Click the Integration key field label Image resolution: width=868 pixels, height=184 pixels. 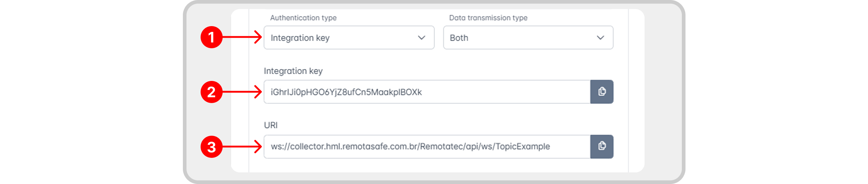click(x=293, y=71)
